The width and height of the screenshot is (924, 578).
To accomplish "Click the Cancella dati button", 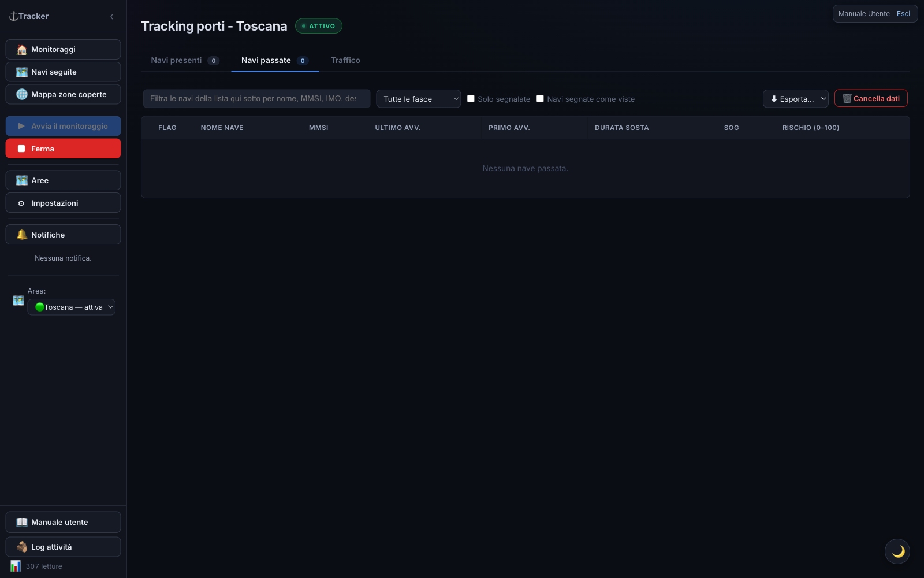I will (x=871, y=98).
